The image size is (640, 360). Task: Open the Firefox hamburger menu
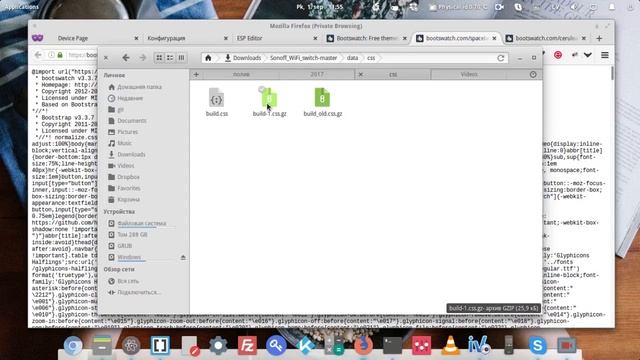coord(605,55)
